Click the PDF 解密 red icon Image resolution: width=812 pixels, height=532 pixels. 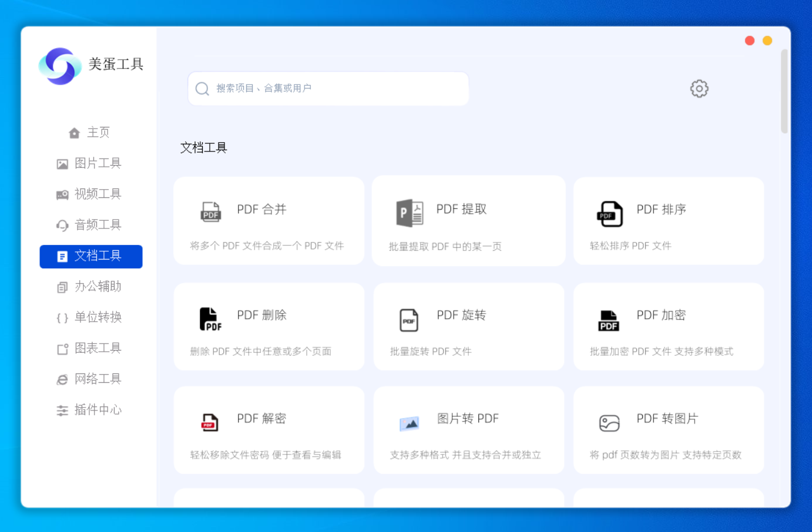[210, 422]
